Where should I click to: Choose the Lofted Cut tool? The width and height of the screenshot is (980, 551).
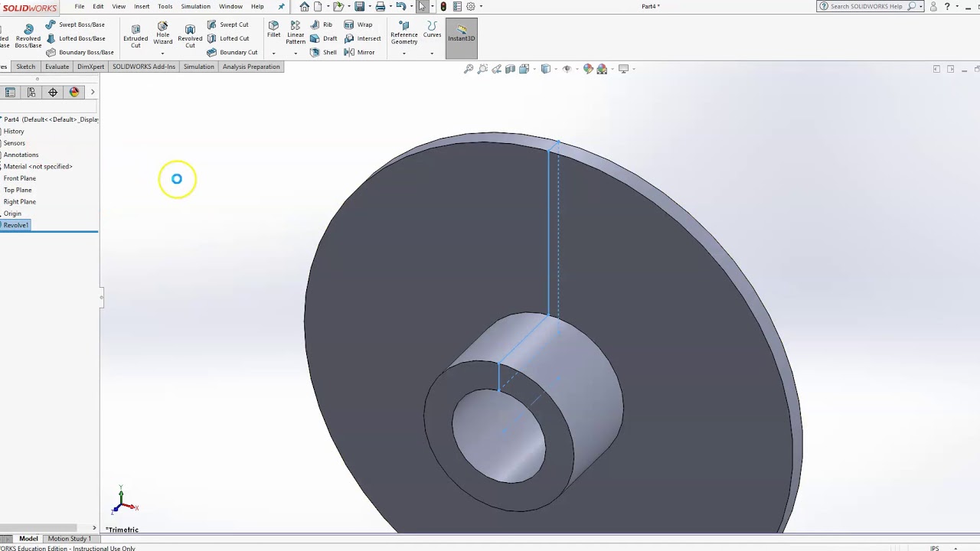coord(227,38)
